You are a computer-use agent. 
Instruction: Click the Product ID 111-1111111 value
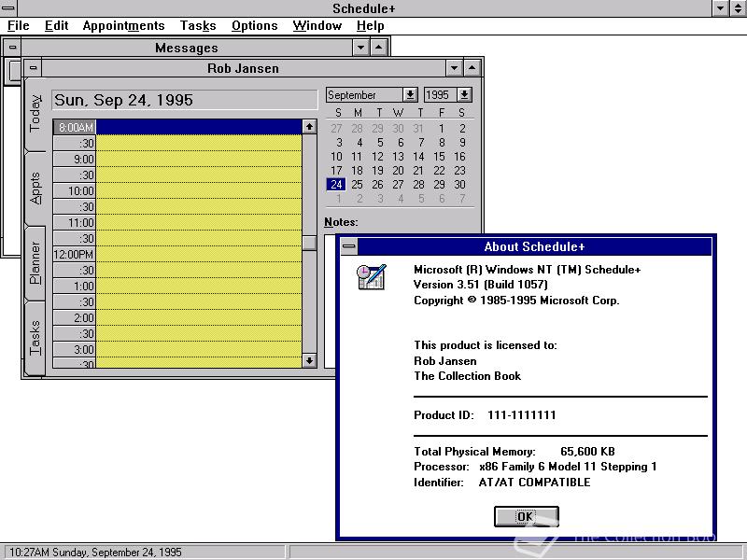pos(522,414)
